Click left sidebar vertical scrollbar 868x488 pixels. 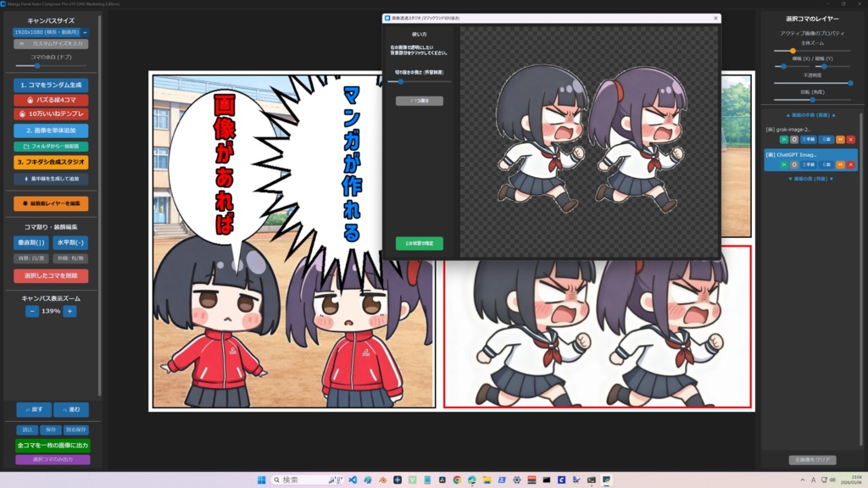[x=100, y=205]
